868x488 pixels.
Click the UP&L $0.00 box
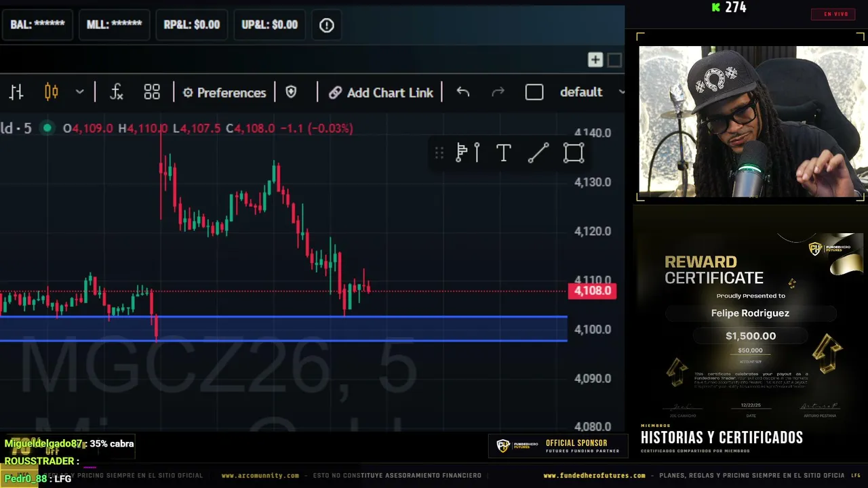[x=270, y=25]
